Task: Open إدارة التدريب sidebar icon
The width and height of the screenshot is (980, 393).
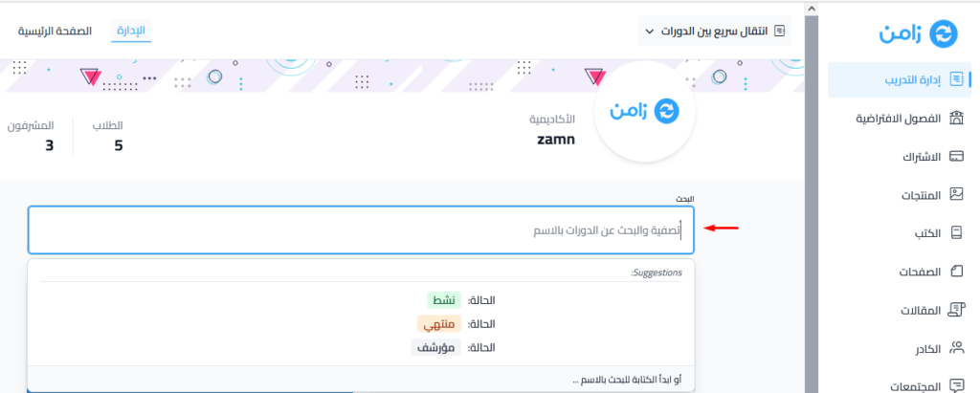Action: coord(956,80)
